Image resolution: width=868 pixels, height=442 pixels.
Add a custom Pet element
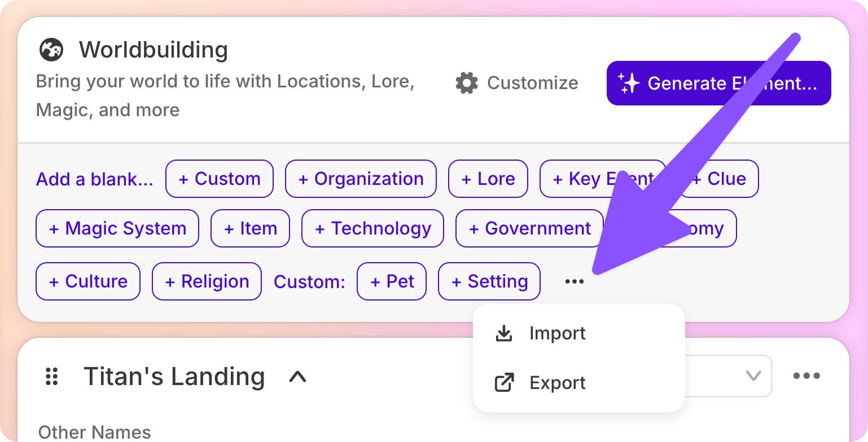[392, 281]
